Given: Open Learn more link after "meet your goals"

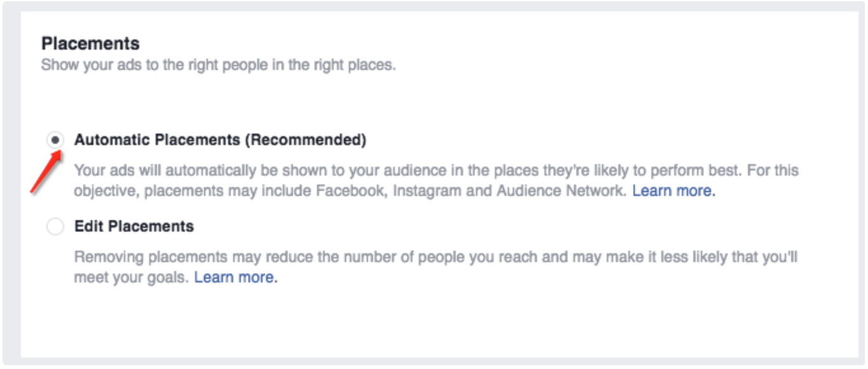Looking at the screenshot, I should click(234, 277).
